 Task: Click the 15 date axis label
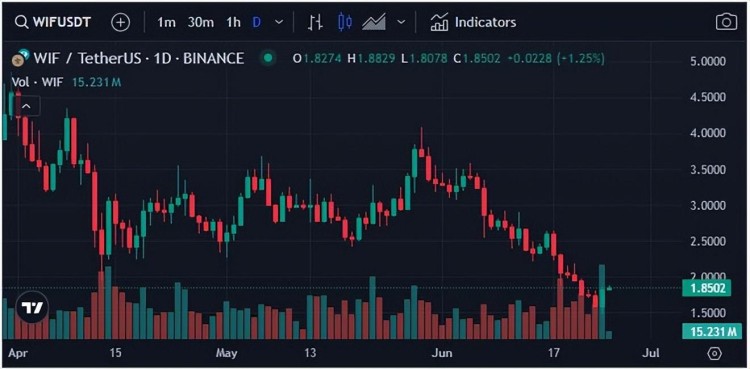(x=115, y=353)
